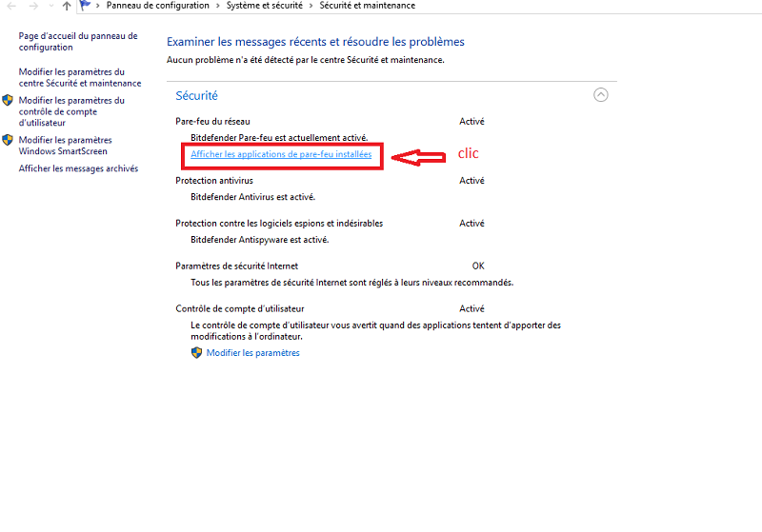Click the OK status of Internet settings
Screen dimensions: 762x532
(478, 266)
